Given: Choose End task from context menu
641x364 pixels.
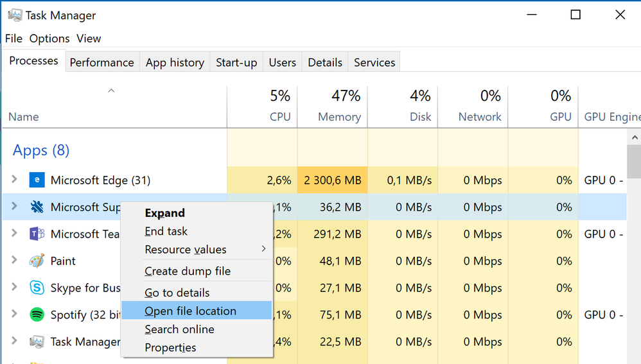Looking at the screenshot, I should [166, 231].
